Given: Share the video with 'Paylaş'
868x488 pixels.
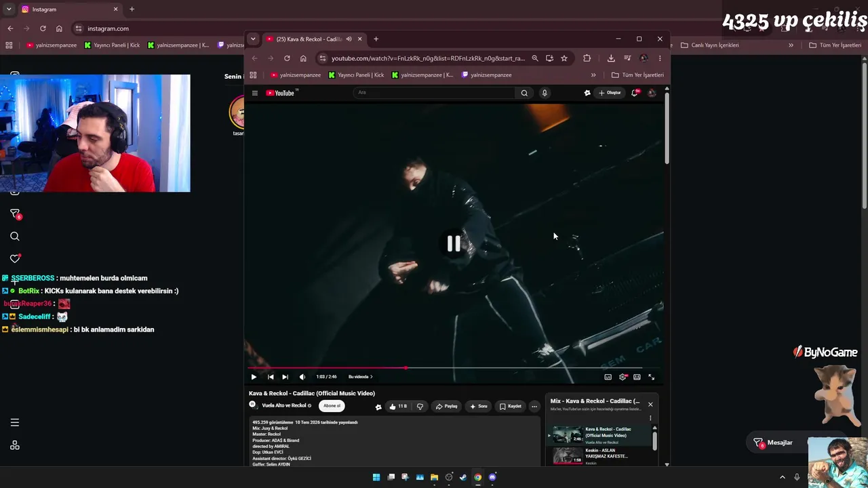Looking at the screenshot, I should (446, 407).
